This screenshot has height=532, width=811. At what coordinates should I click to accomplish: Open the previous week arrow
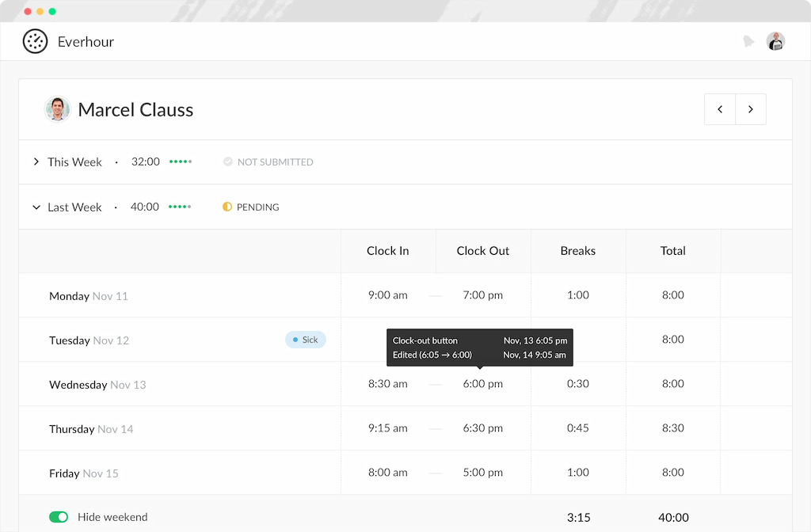point(720,109)
